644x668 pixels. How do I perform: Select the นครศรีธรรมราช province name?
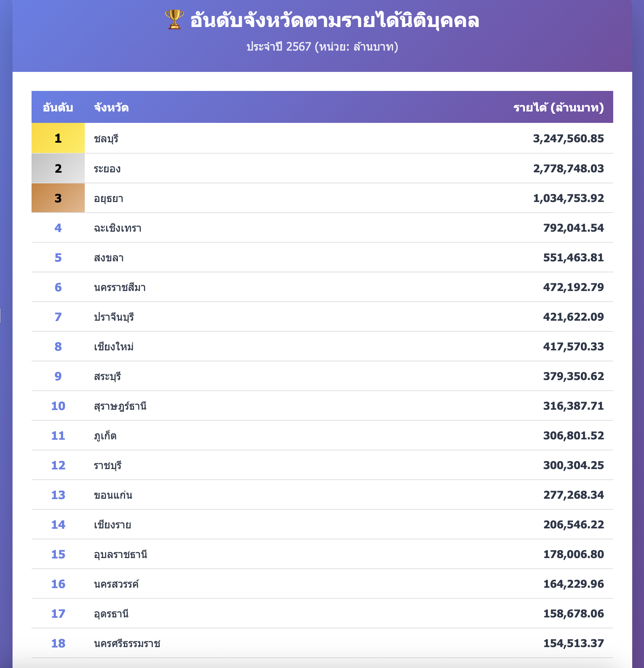click(127, 643)
